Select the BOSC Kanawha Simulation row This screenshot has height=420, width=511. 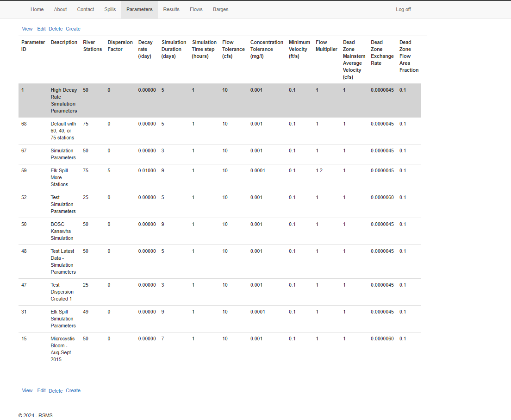pos(220,231)
